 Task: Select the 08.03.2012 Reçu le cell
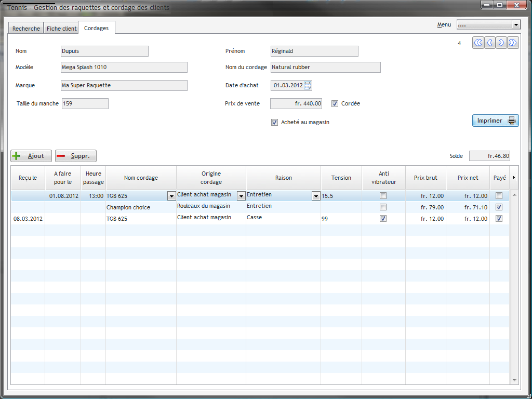click(28, 219)
